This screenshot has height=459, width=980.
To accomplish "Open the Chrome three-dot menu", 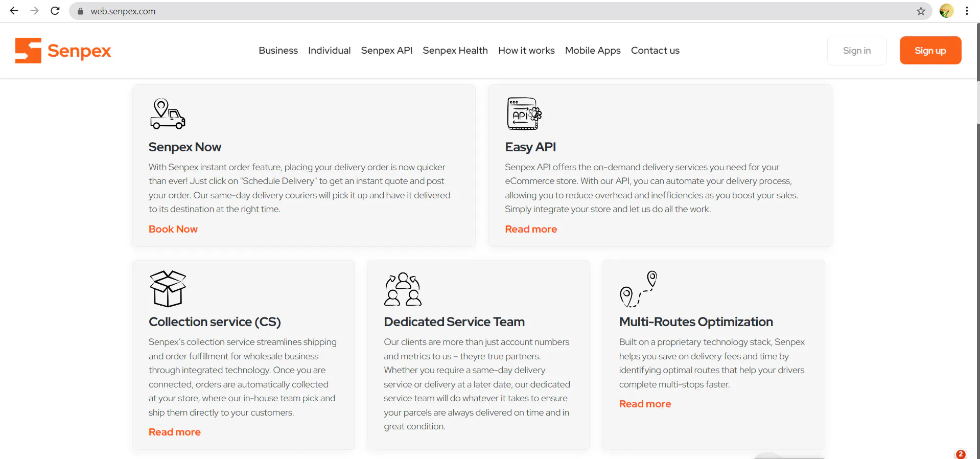I will (x=967, y=11).
